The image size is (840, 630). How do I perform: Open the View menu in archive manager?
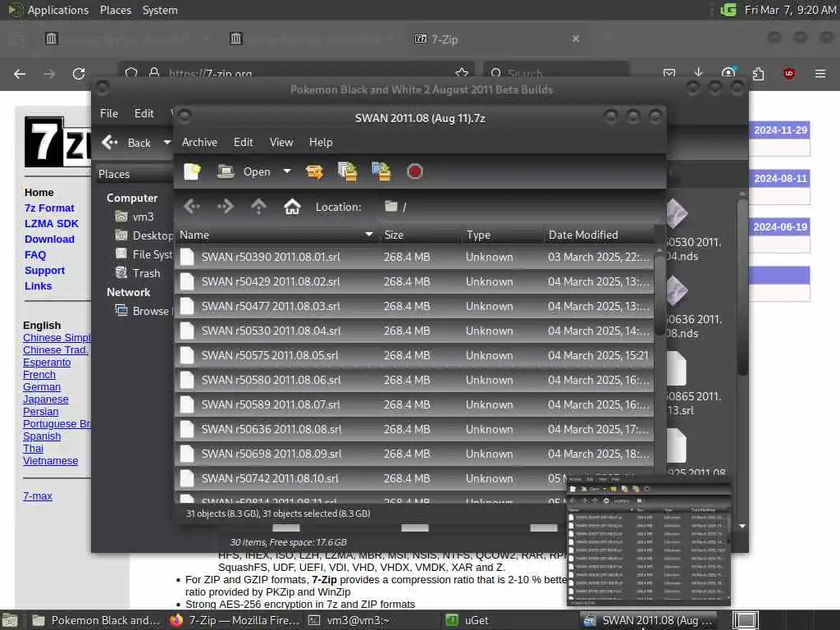(281, 142)
